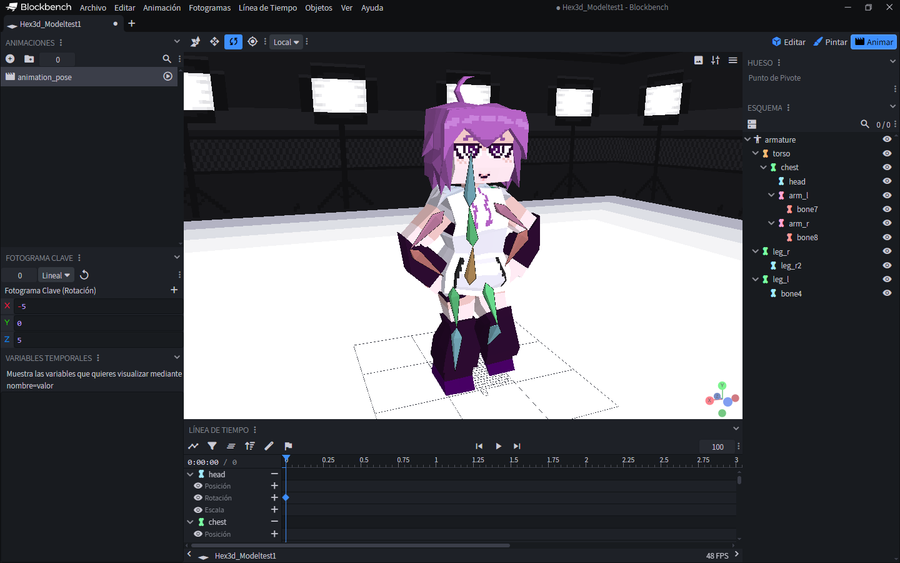The image size is (900, 563).
Task: Toggle graph editor icon in timeline
Action: 193,446
